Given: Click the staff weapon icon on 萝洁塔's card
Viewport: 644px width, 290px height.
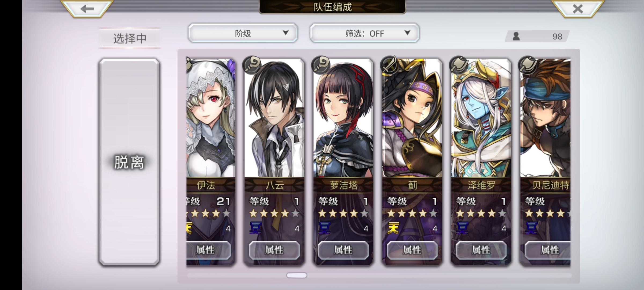Looking at the screenshot, I should (321, 65).
